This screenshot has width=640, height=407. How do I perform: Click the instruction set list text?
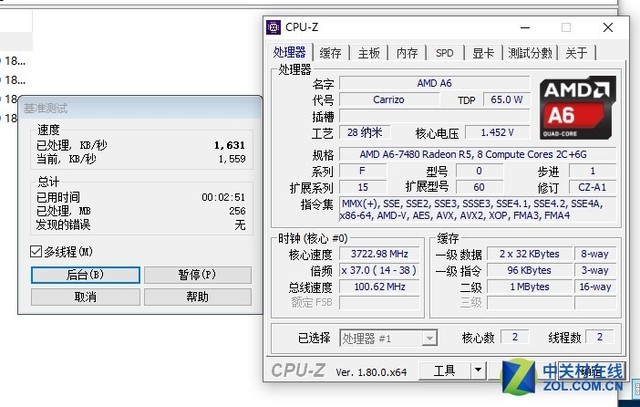(x=477, y=209)
